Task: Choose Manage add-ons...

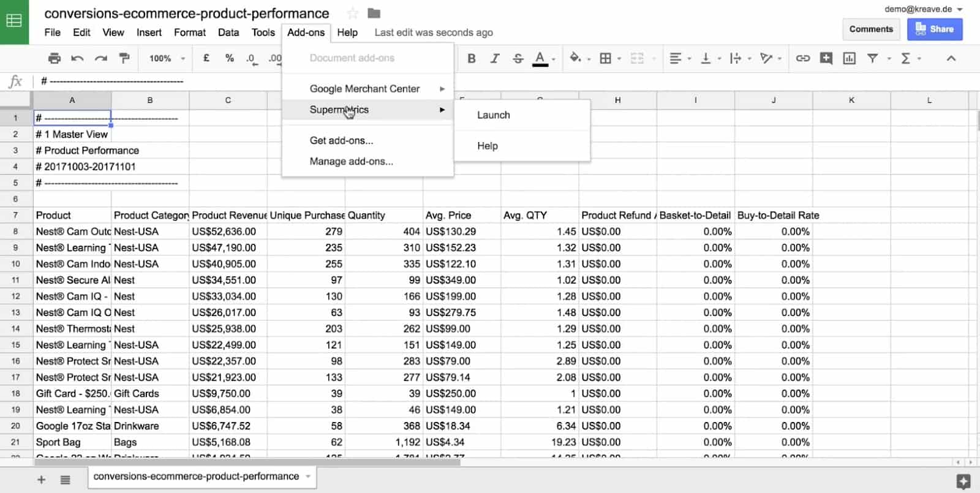Action: coord(367,161)
